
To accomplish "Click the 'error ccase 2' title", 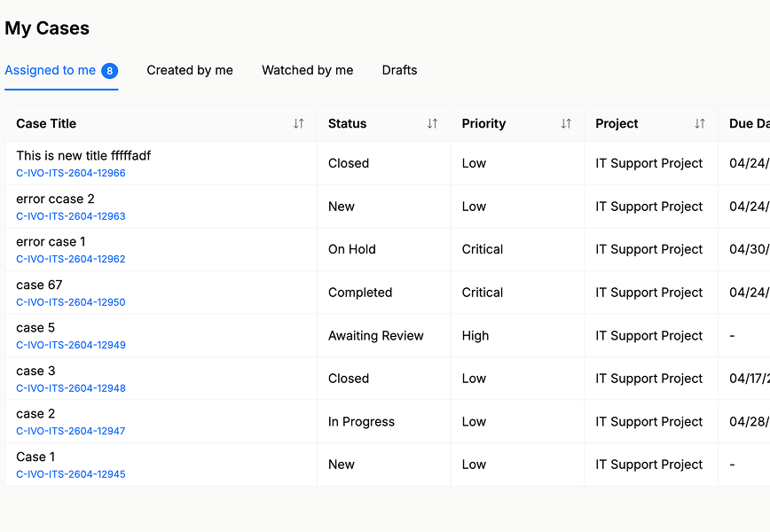I will coord(55,199).
